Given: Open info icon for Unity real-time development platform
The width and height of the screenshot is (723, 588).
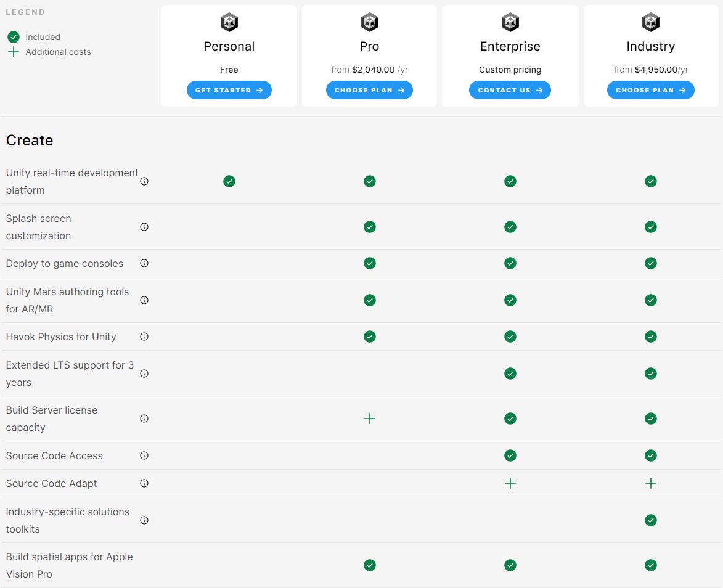Looking at the screenshot, I should click(144, 181).
